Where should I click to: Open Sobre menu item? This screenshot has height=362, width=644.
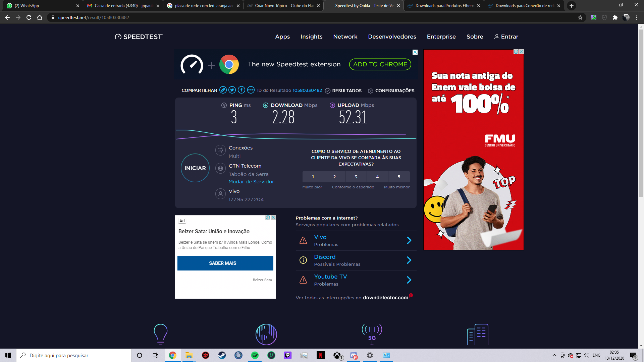[x=475, y=37]
